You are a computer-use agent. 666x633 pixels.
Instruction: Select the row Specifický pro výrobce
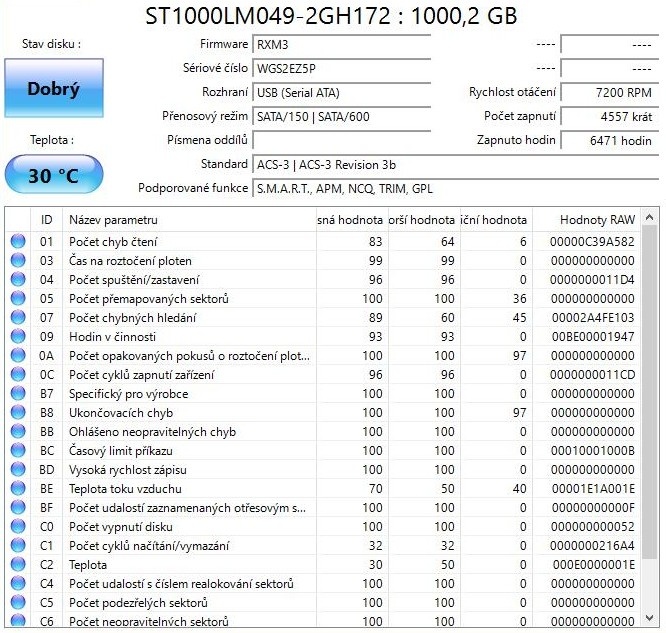[x=323, y=393]
